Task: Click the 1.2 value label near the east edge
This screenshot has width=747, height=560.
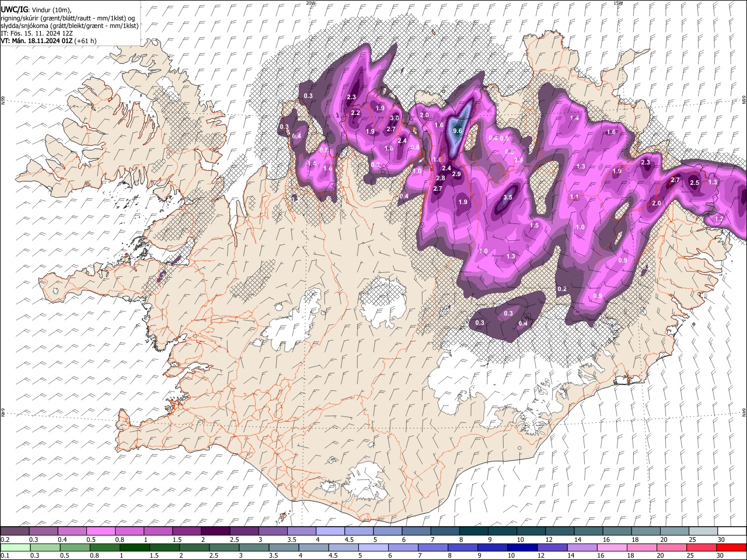Action: (719, 219)
